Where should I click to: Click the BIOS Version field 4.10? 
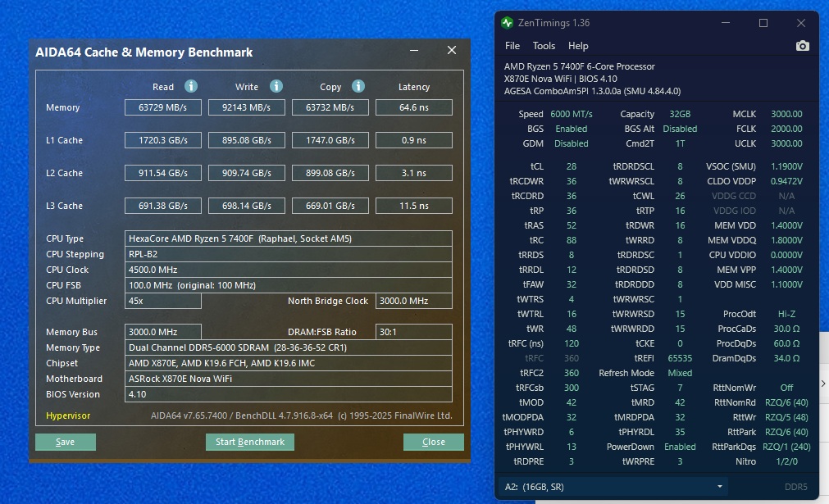point(288,394)
